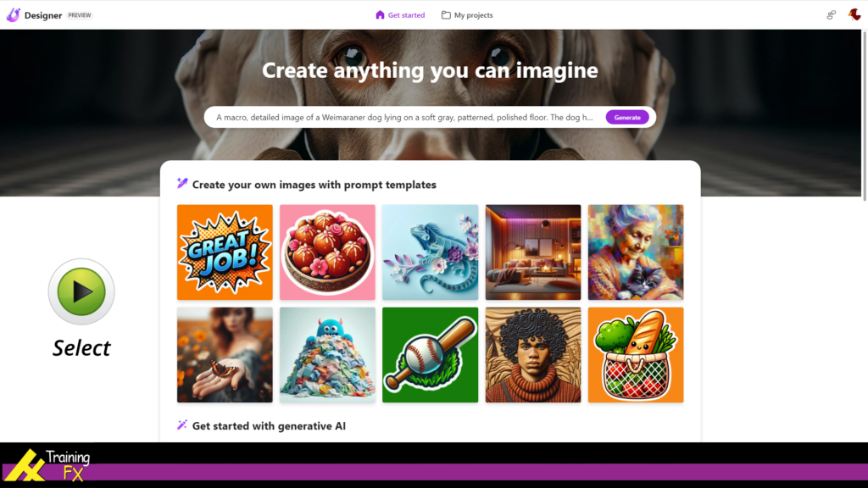Click the page vertical scrollbar

(x=865, y=115)
